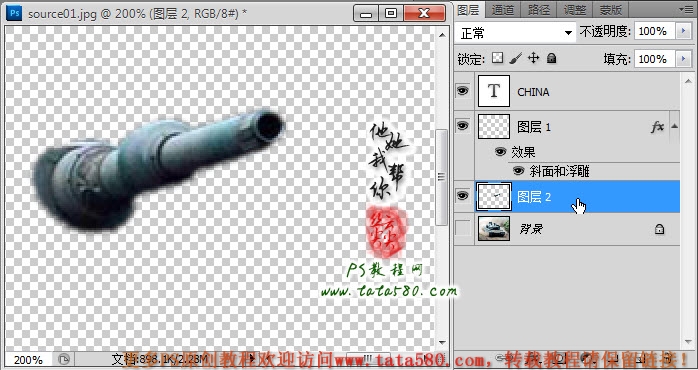Click the 200% zoom field in status bar

pyautogui.click(x=28, y=359)
